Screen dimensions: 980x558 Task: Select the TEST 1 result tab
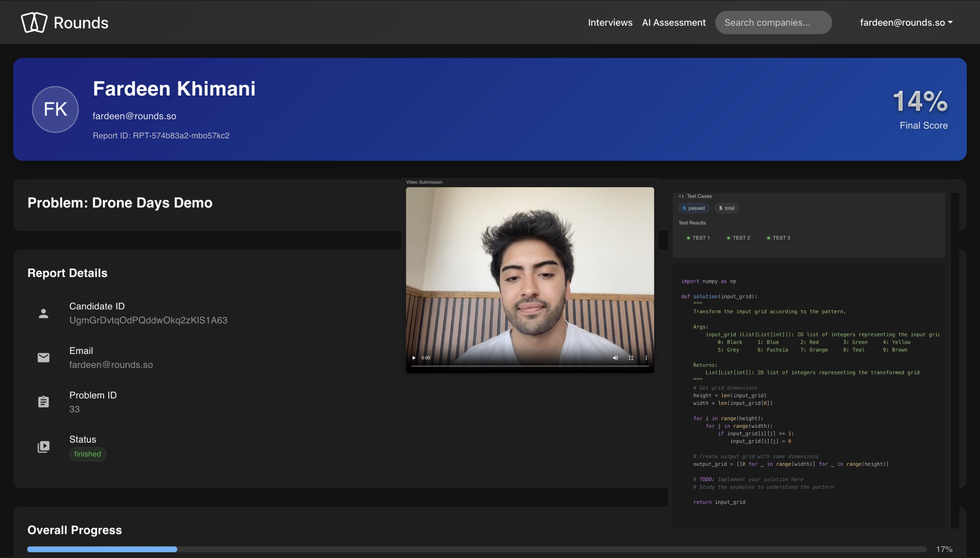[698, 238]
